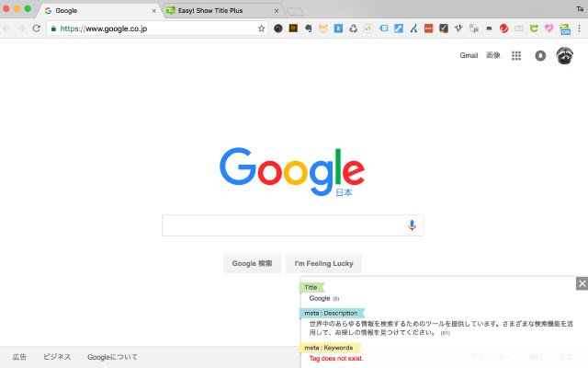Close the Google tab
Viewport: 588px width, 368px height.
coord(153,11)
